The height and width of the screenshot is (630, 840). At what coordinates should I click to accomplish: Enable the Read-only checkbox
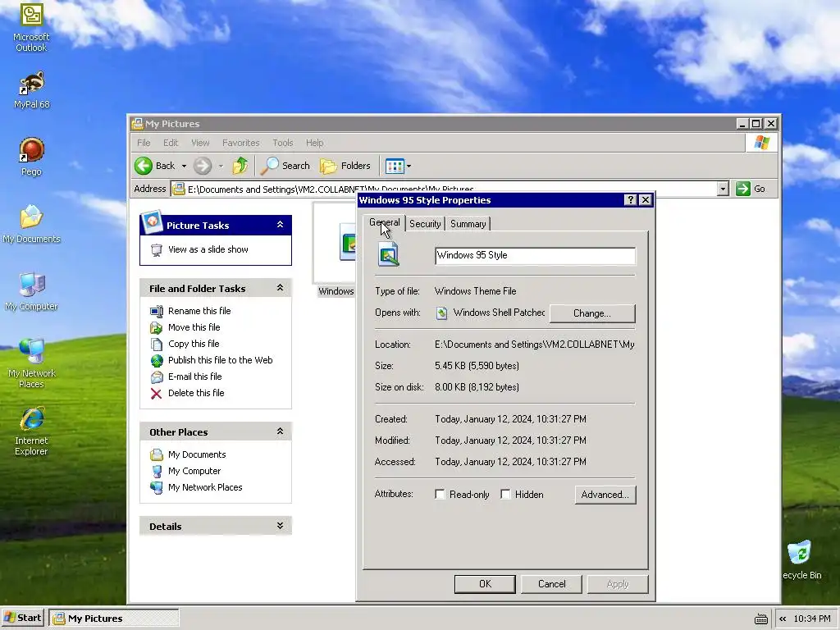(x=440, y=494)
